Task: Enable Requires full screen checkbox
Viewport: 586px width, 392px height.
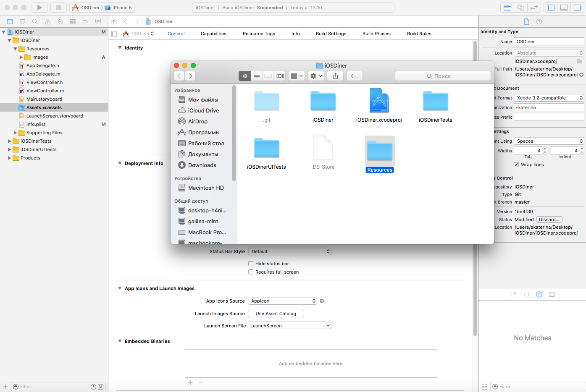Action: (251, 272)
